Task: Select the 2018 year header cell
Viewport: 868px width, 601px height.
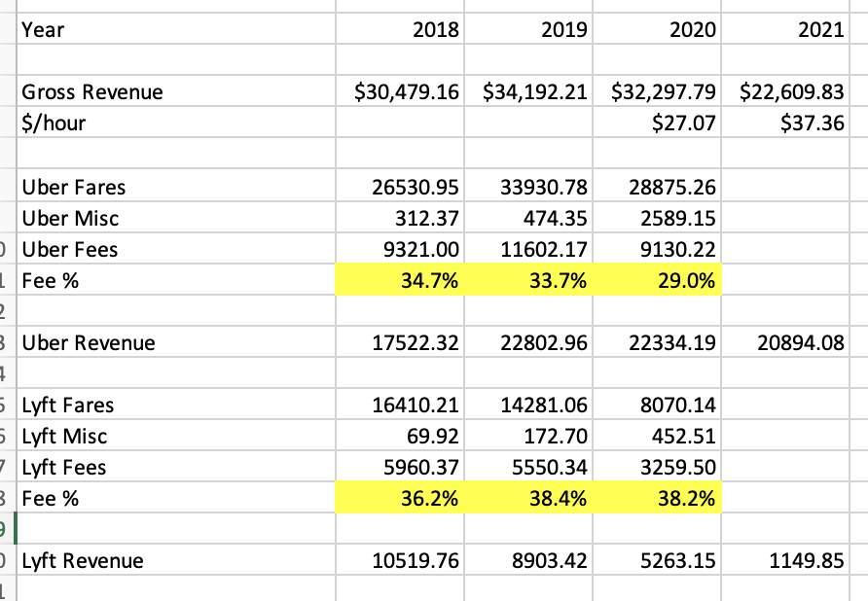Action: click(x=400, y=29)
